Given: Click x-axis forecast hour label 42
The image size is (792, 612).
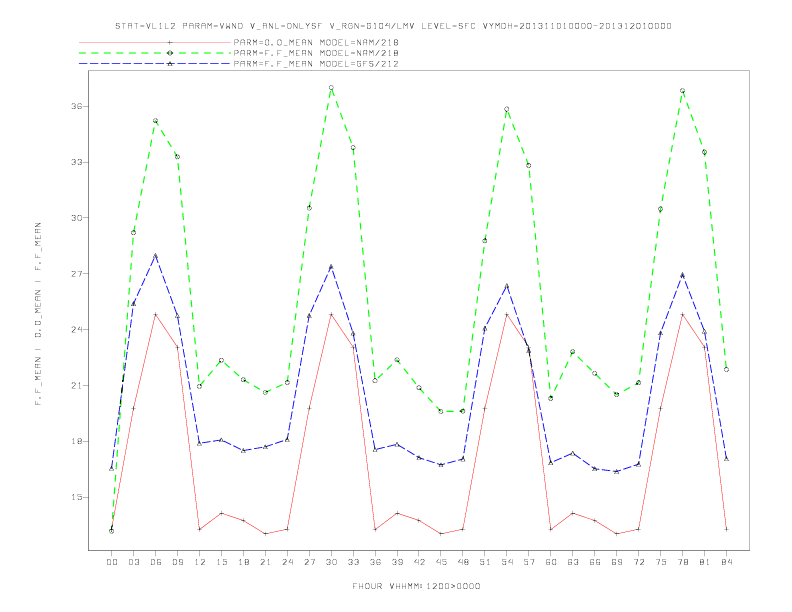Looking at the screenshot, I should point(419,562).
